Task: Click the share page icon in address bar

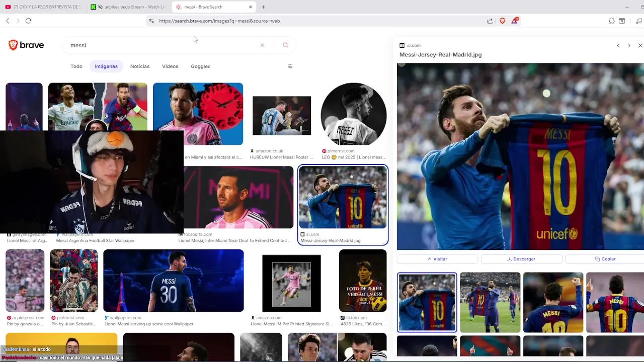Action: coord(490,21)
